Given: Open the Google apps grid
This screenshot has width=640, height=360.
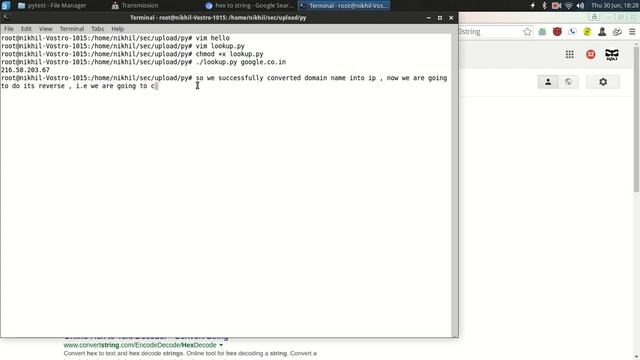Looking at the screenshot, I should click(x=569, y=54).
